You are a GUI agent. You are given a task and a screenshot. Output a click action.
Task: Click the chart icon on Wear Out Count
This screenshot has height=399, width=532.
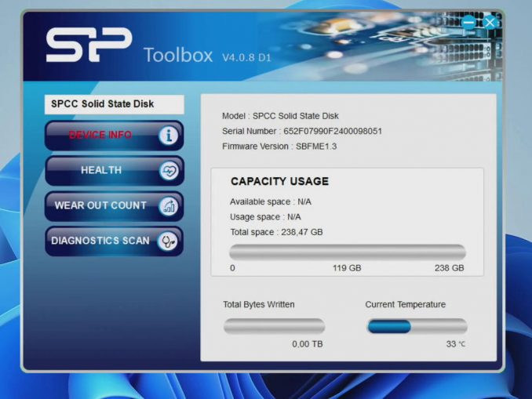(169, 206)
